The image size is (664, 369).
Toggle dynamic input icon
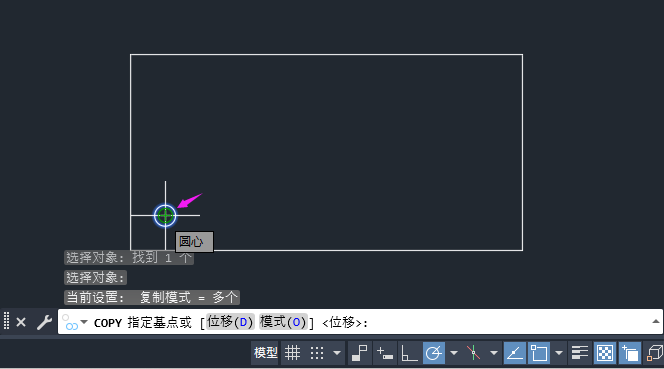(x=385, y=352)
